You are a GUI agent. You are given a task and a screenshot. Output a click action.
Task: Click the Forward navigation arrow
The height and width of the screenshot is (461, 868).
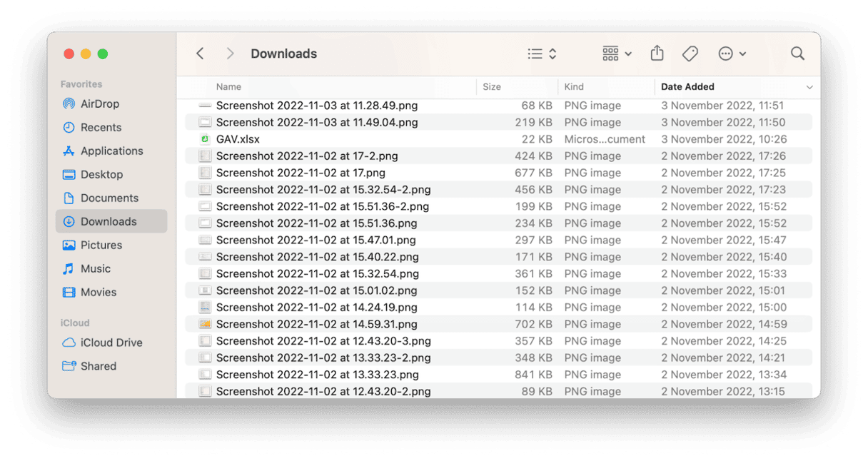(x=230, y=54)
